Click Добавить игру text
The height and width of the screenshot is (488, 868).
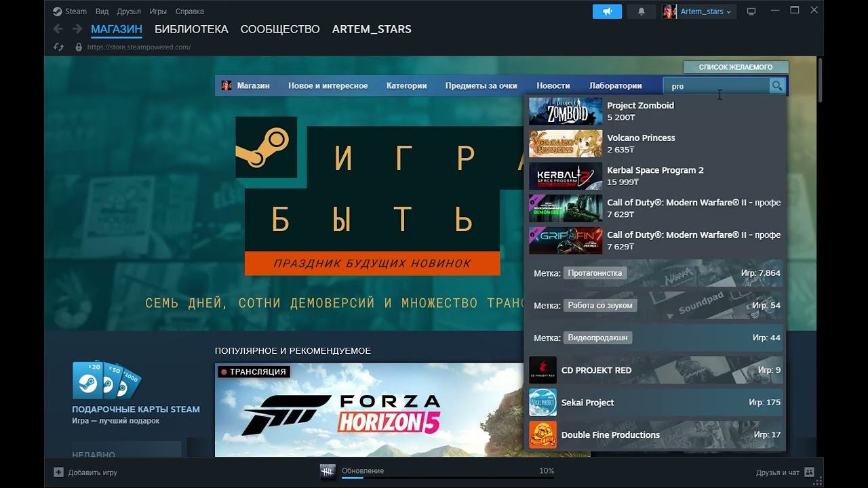pos(93,472)
